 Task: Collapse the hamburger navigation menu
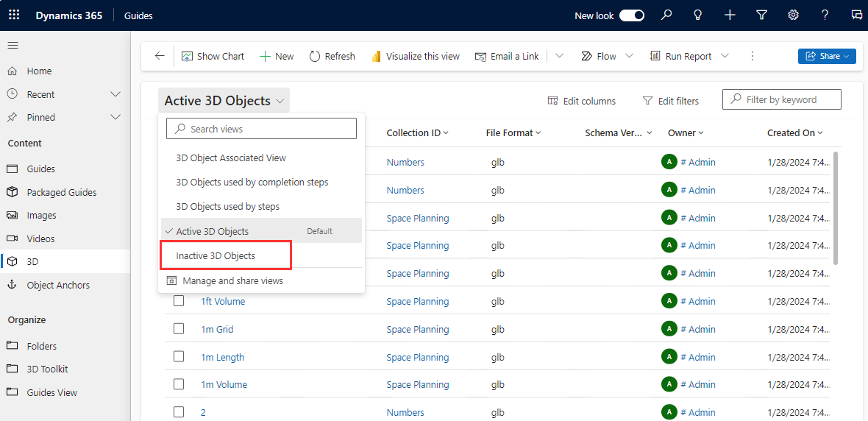coord(13,46)
